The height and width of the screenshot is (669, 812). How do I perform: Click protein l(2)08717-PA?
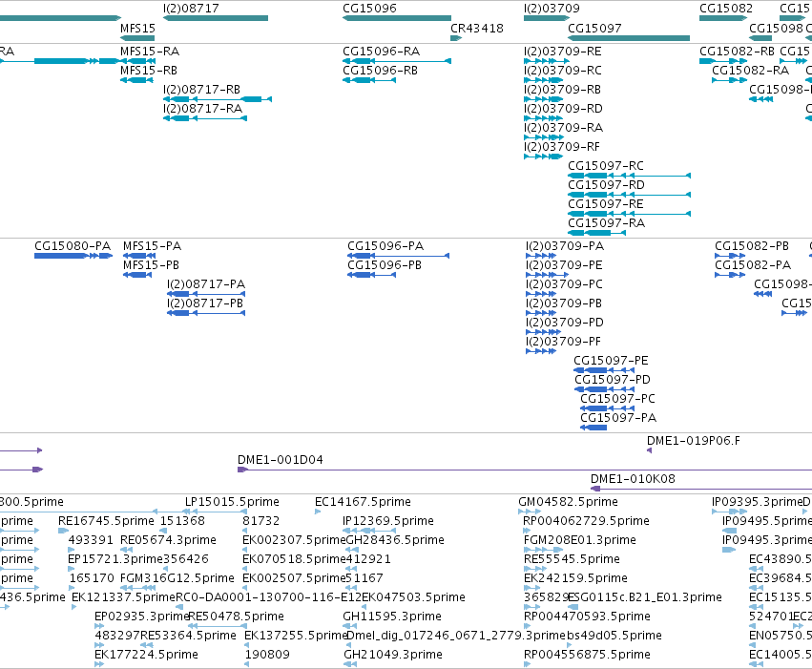206,284
